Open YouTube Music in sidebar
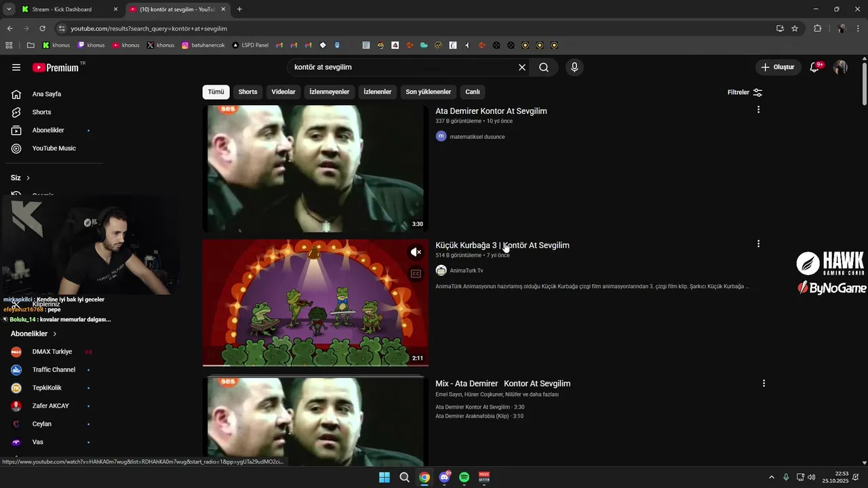 53,148
